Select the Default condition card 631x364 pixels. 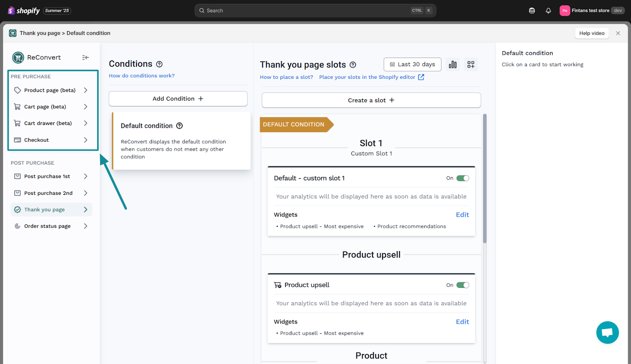pyautogui.click(x=181, y=141)
